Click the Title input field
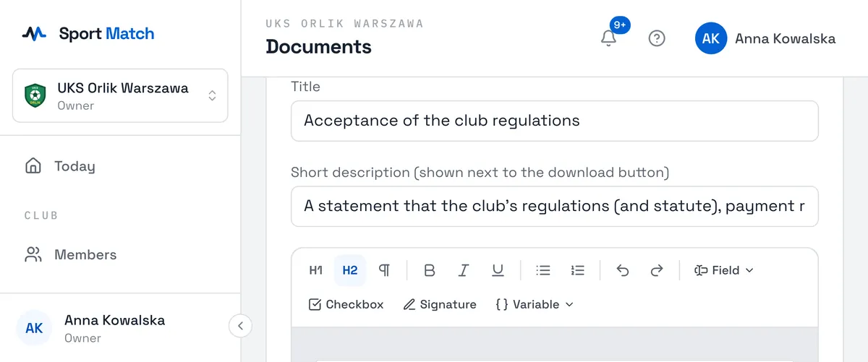Image resolution: width=868 pixels, height=362 pixels. pyautogui.click(x=555, y=121)
